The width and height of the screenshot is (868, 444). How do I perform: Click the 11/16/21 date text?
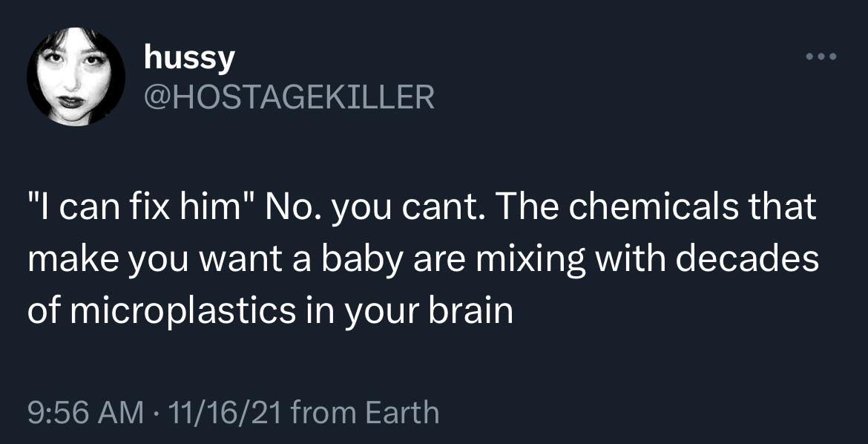227,411
